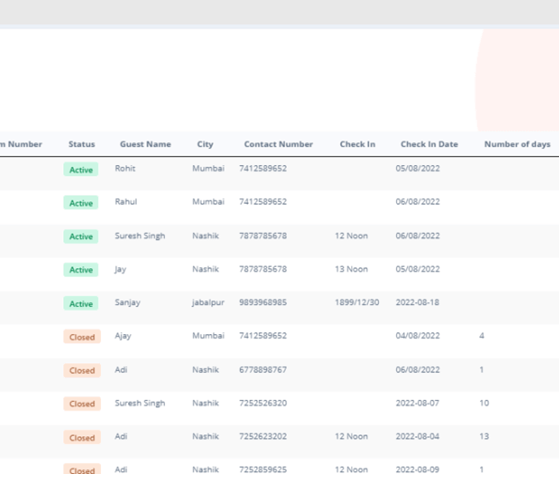Sort by the Guest Name column header
The width and height of the screenshot is (559, 483).
(x=145, y=144)
